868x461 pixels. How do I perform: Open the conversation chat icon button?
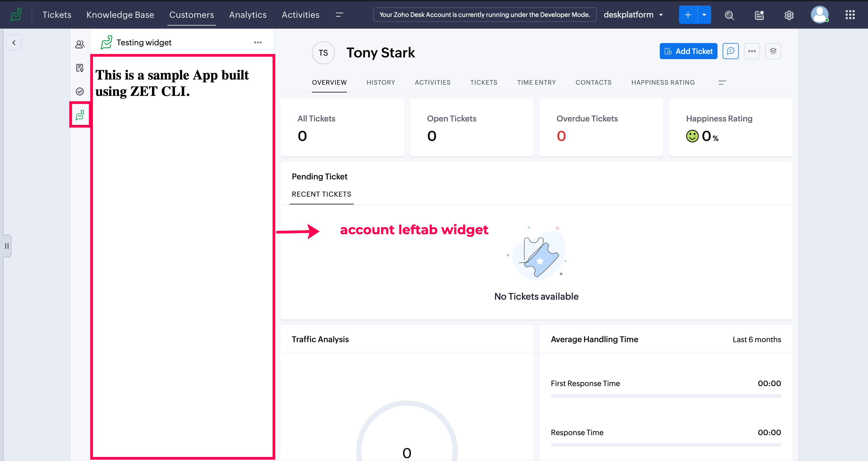(x=730, y=51)
